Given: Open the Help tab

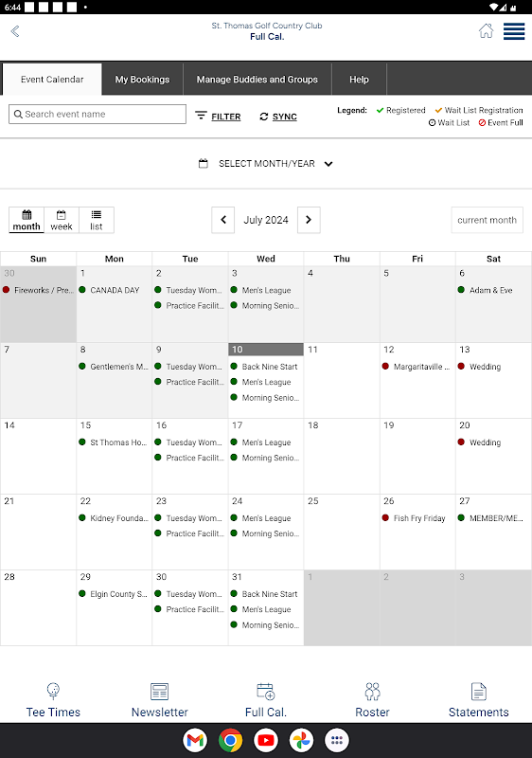Looking at the screenshot, I should pyautogui.click(x=359, y=80).
